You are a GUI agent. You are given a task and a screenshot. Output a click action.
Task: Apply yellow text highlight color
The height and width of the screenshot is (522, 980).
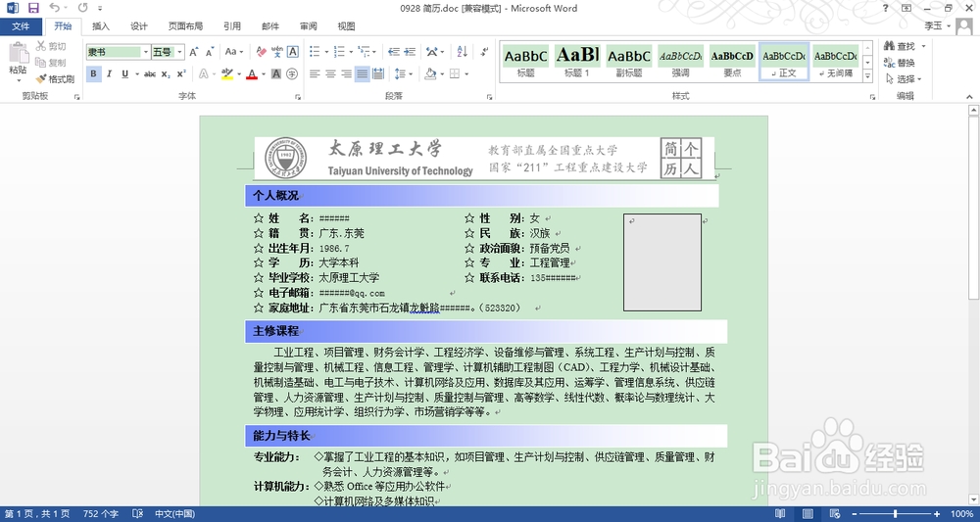pos(227,74)
